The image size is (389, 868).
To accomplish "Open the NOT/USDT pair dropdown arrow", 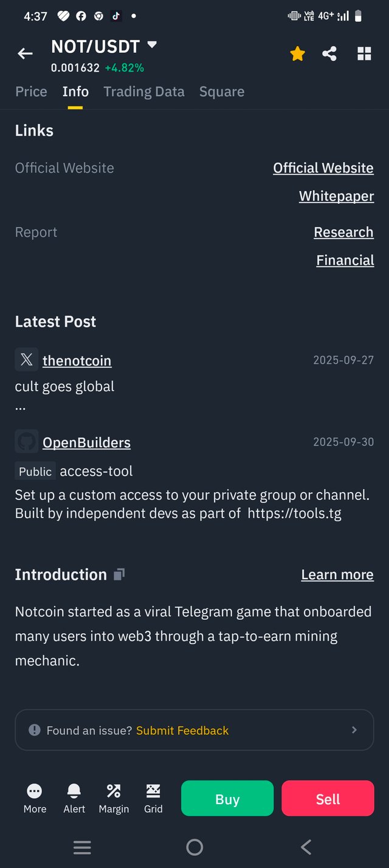I will (152, 45).
